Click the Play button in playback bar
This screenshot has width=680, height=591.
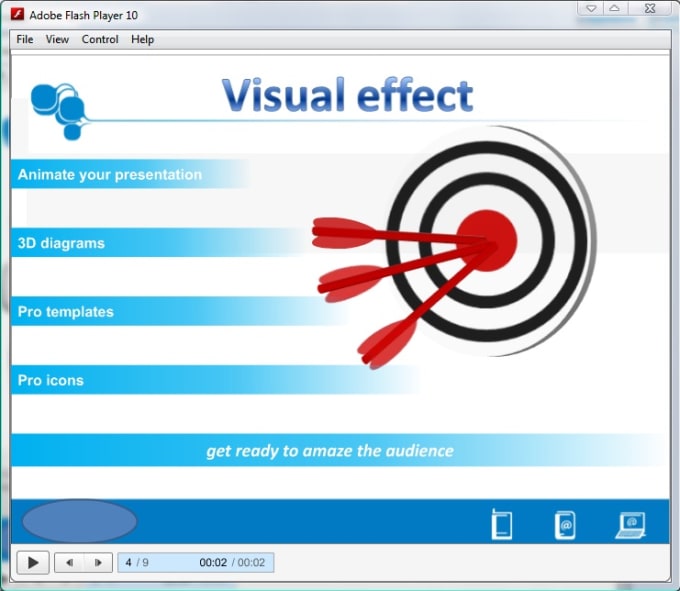click(x=33, y=562)
